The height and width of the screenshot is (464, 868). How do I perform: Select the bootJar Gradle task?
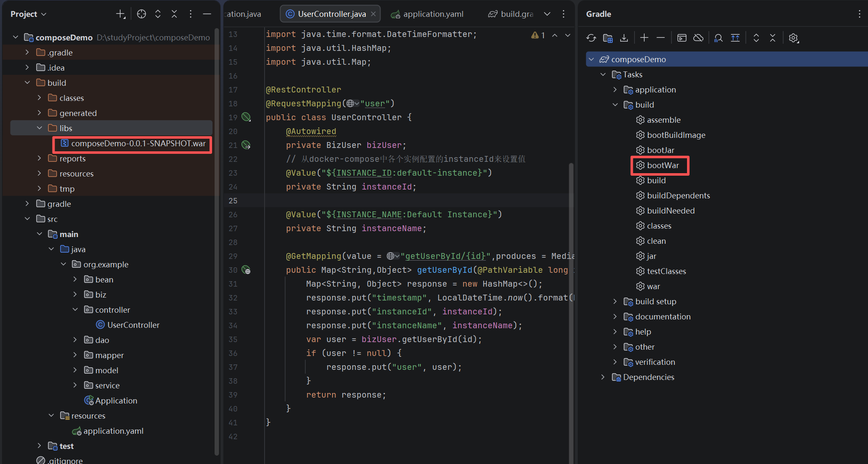660,150
